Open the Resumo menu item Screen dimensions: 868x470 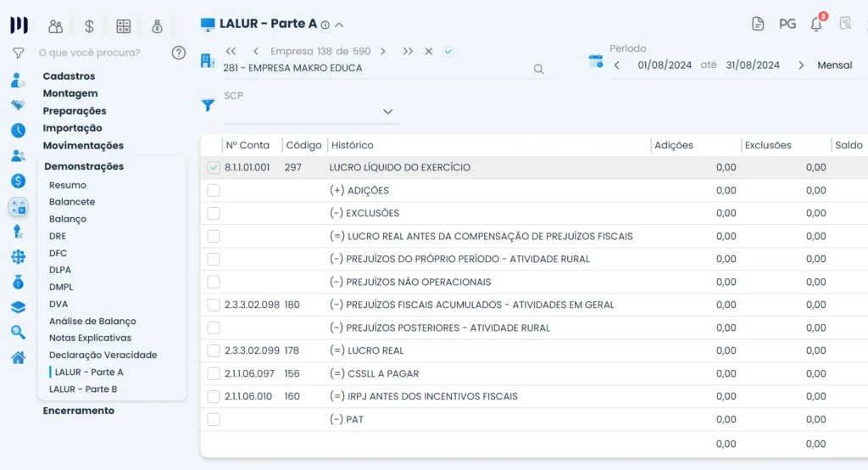tap(68, 185)
